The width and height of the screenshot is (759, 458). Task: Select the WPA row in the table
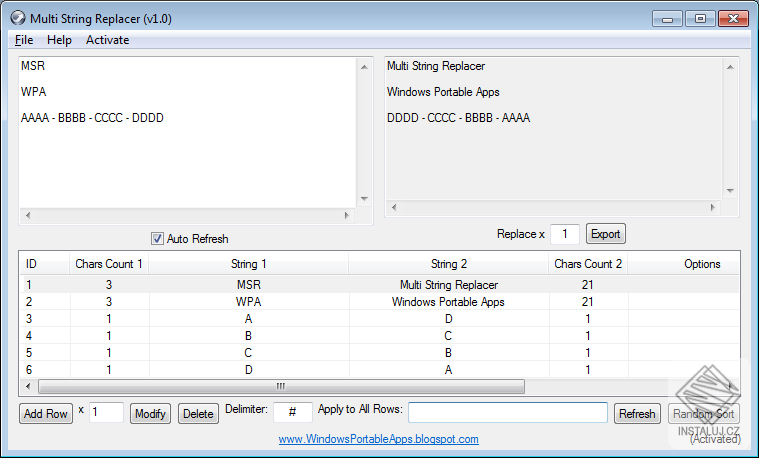[x=249, y=302]
